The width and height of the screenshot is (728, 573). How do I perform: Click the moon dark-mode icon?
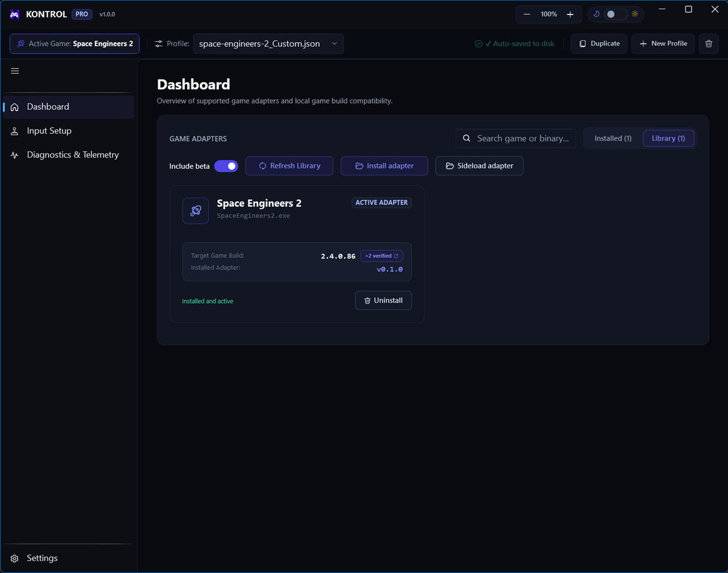click(596, 14)
